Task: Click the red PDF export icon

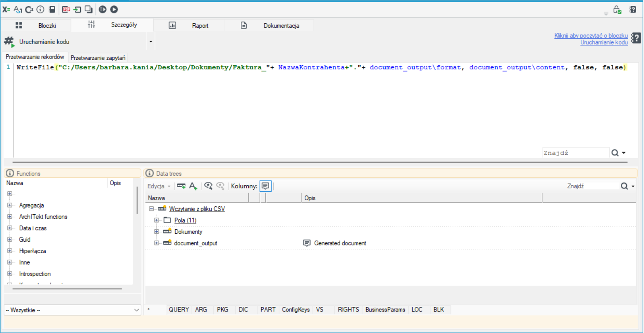Action: click(66, 9)
